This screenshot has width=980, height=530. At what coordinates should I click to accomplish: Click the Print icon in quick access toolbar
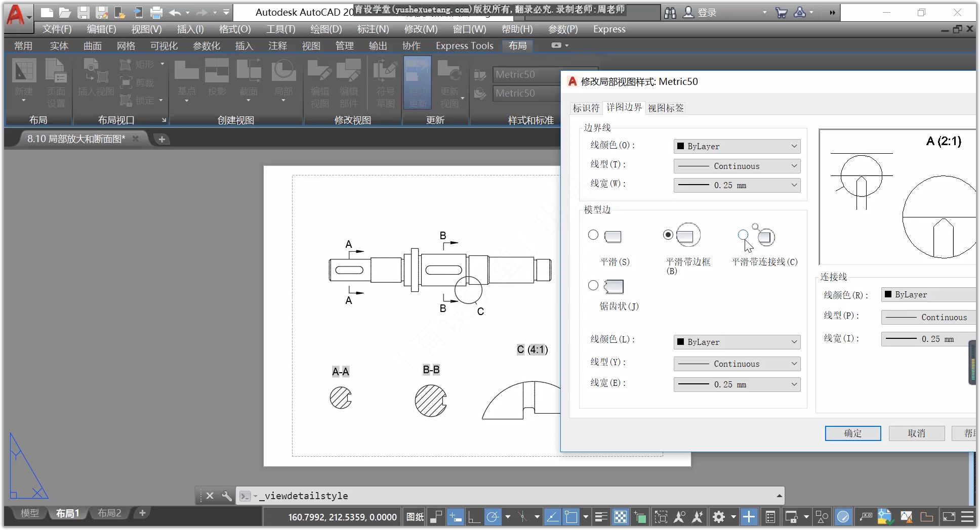pyautogui.click(x=156, y=12)
